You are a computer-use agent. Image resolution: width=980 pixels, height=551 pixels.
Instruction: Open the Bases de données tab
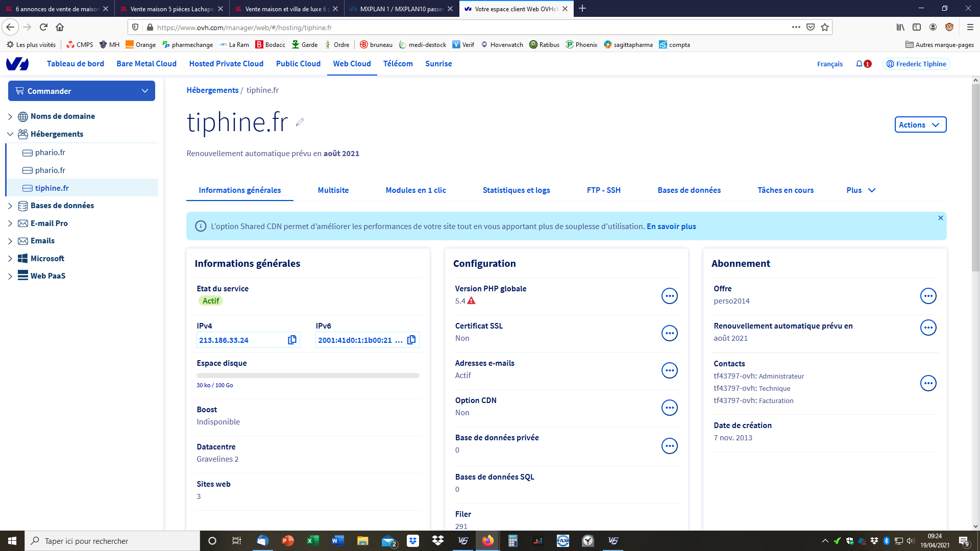[689, 190]
